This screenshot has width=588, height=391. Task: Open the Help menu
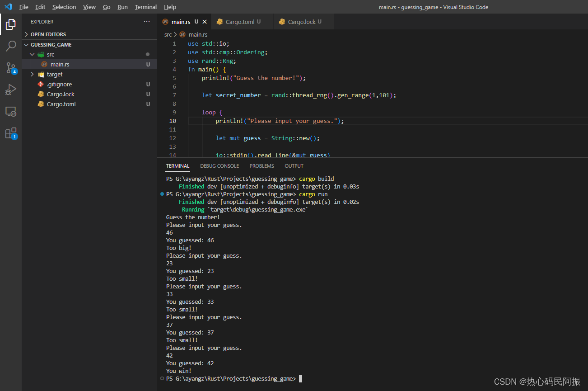point(170,7)
